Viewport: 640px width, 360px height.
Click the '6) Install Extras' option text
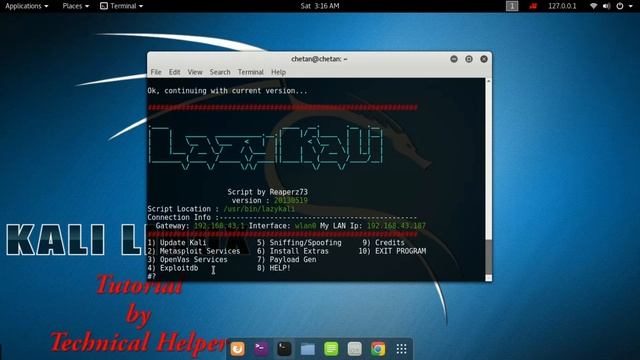[293, 251]
